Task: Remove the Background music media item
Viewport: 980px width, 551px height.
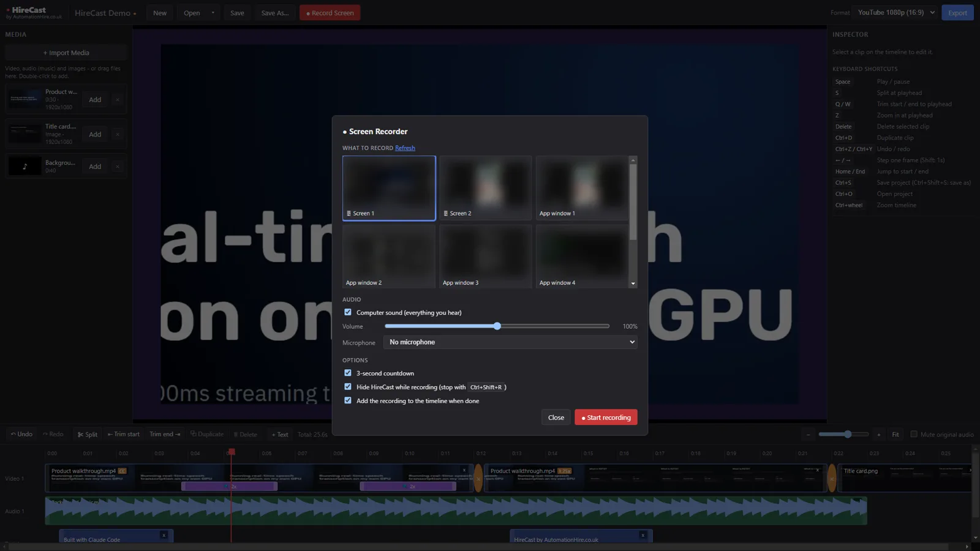Action: pyautogui.click(x=117, y=167)
